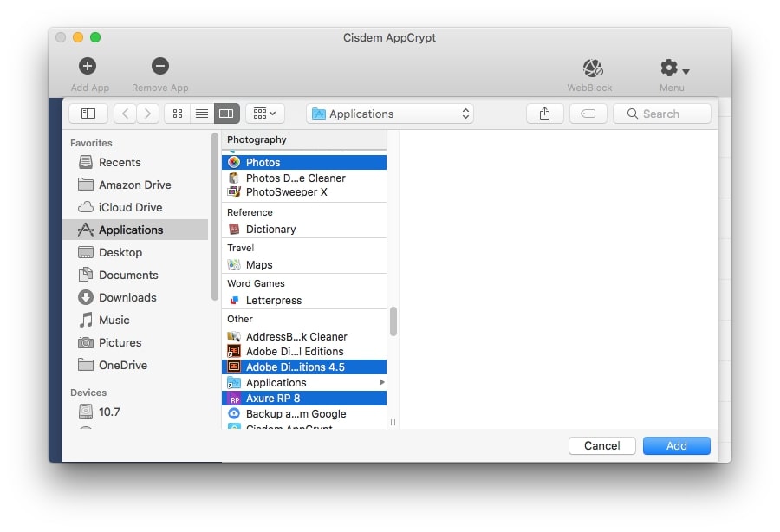Click the Adobe Di...itions 4.5 icon
This screenshot has height=532, width=780.
coord(234,367)
